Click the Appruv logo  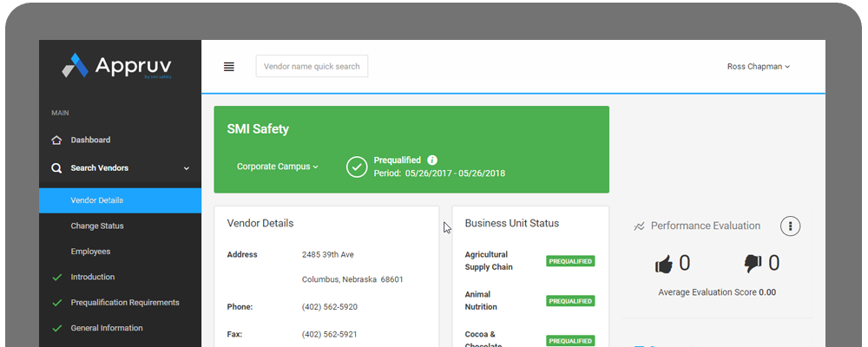(x=117, y=66)
